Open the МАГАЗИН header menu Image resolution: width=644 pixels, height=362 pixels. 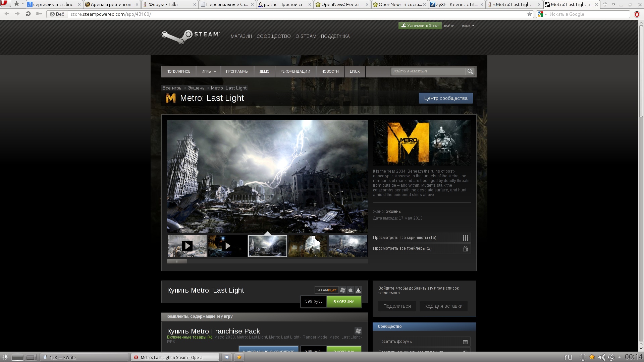click(x=241, y=36)
